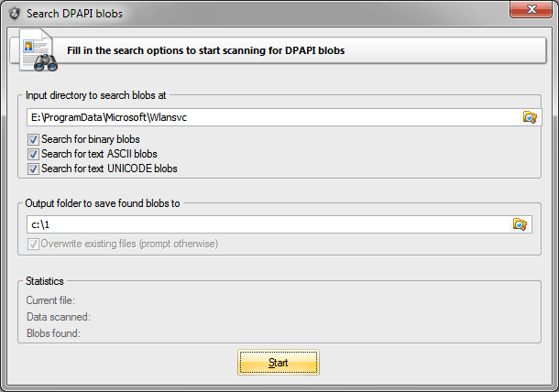
Task: Click the Data scanned statistics label
Action: point(59,317)
